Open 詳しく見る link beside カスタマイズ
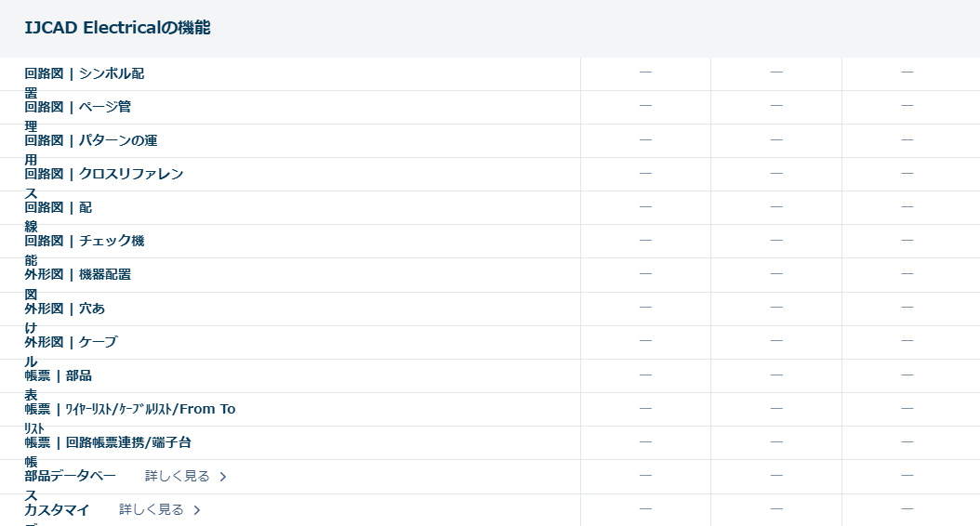 click(x=151, y=509)
